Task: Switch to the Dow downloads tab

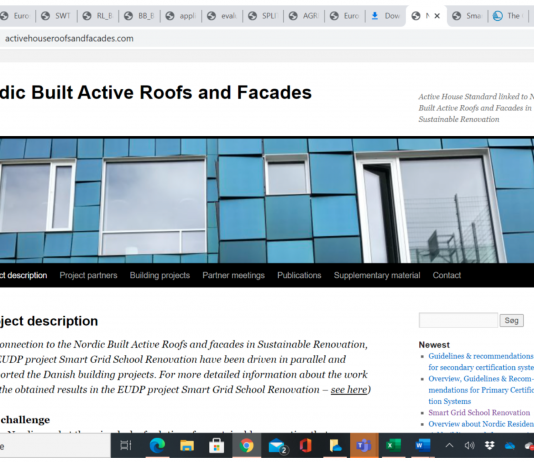Action: (386, 16)
